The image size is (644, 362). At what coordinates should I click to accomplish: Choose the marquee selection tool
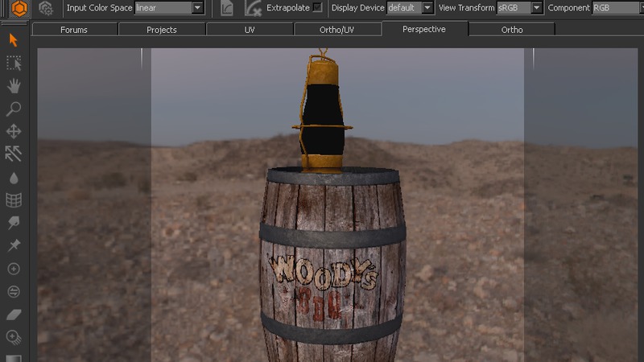click(x=14, y=64)
